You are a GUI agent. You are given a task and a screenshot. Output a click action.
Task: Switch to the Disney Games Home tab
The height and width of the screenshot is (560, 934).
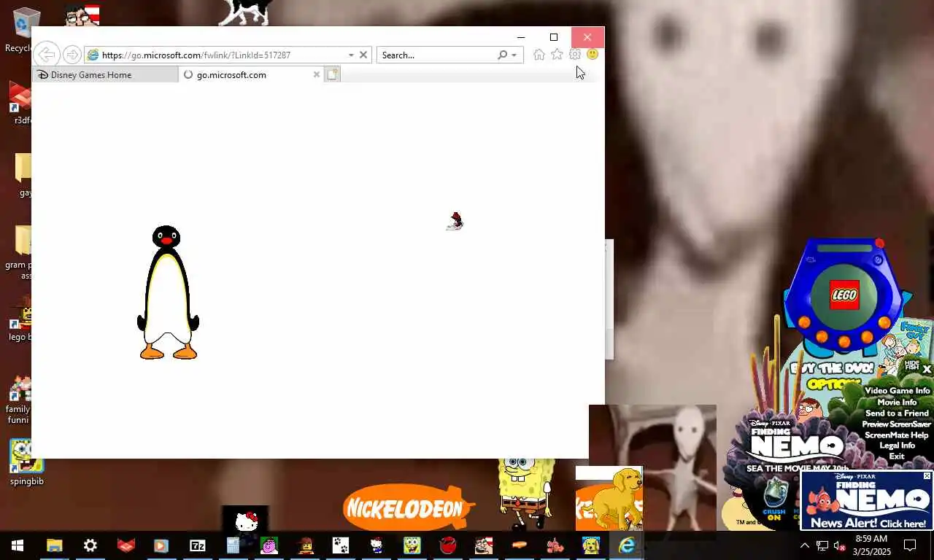pos(105,74)
